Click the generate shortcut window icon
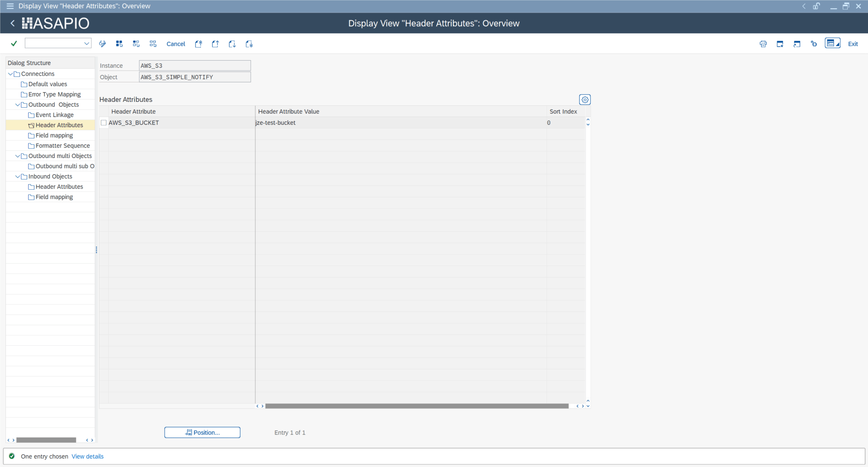The image size is (868, 467). (x=797, y=44)
